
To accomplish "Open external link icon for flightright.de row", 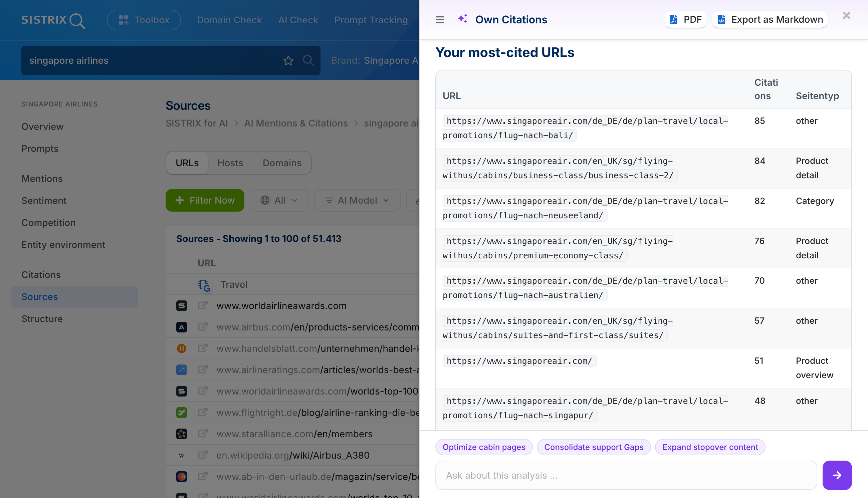I will (203, 413).
